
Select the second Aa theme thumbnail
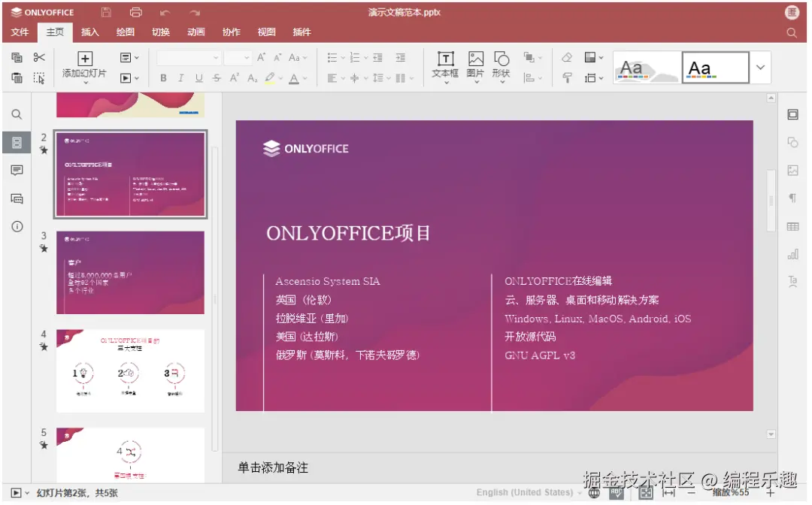(x=715, y=68)
